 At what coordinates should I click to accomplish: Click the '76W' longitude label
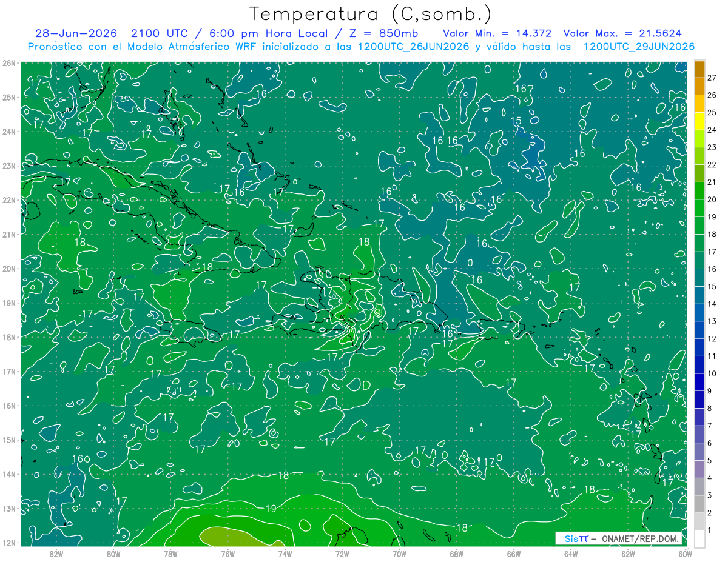(227, 554)
